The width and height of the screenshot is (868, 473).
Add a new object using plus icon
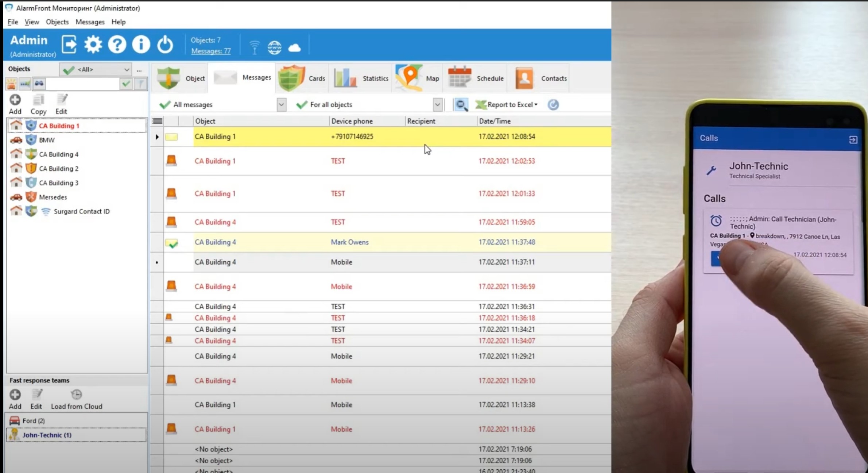tap(15, 104)
